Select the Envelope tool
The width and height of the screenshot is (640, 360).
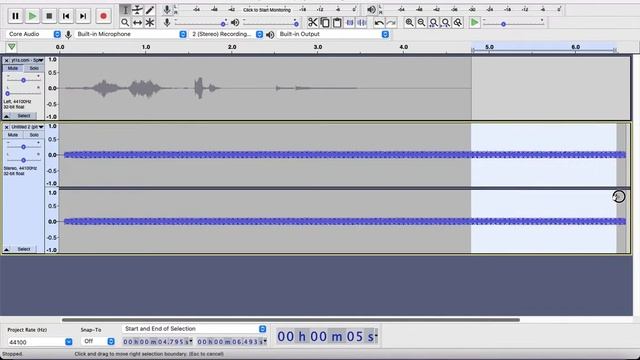pyautogui.click(x=138, y=10)
